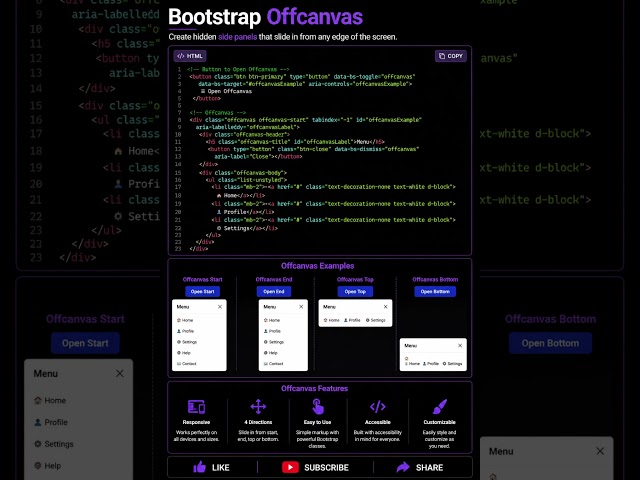Screen dimensions: 640x480
Task: Select Home in the Offcanvas Bottom preview
Action: [x=412, y=363]
